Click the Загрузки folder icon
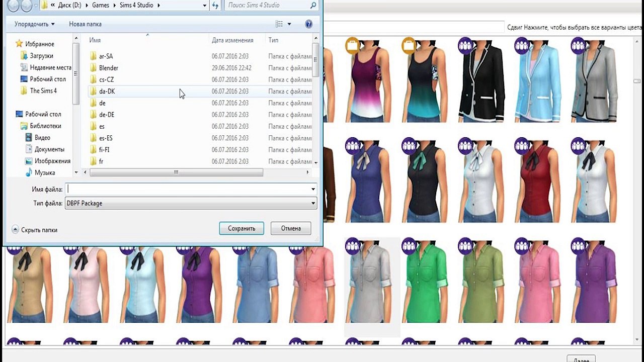Viewport: 644px width, 362px height. [24, 56]
